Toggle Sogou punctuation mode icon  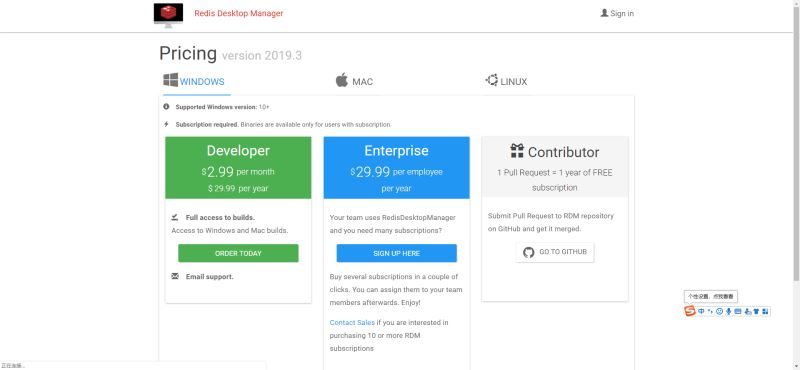pos(710,311)
